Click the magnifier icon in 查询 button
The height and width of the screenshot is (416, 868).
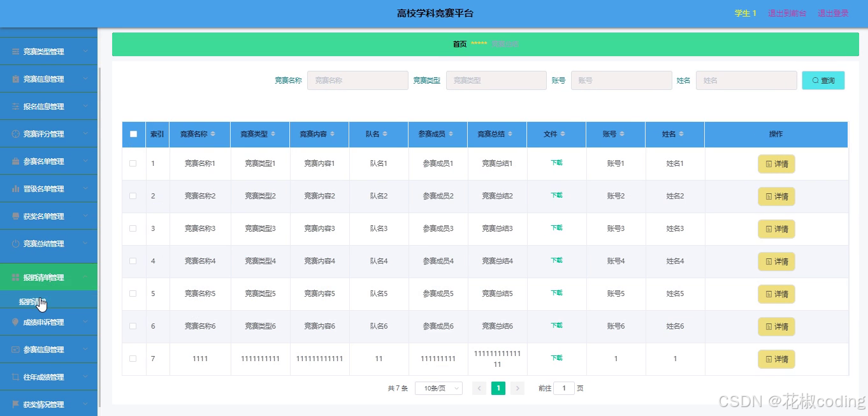pos(816,80)
